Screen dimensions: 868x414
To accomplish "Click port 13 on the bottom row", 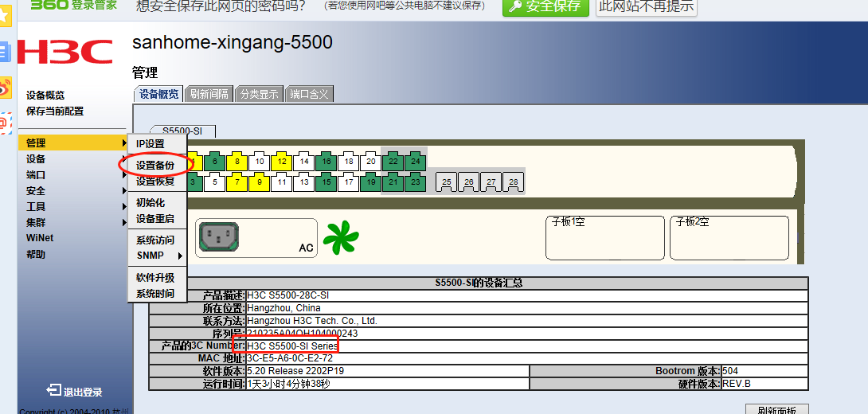I will tap(304, 182).
